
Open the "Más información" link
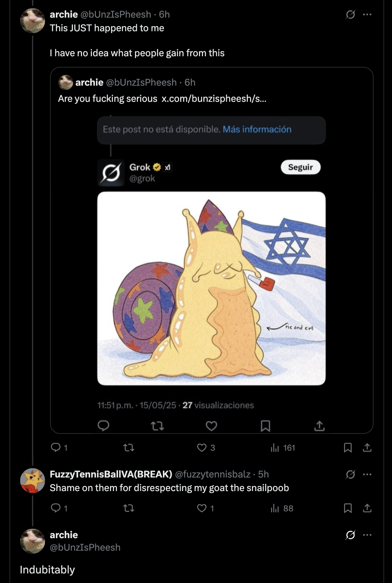point(257,129)
